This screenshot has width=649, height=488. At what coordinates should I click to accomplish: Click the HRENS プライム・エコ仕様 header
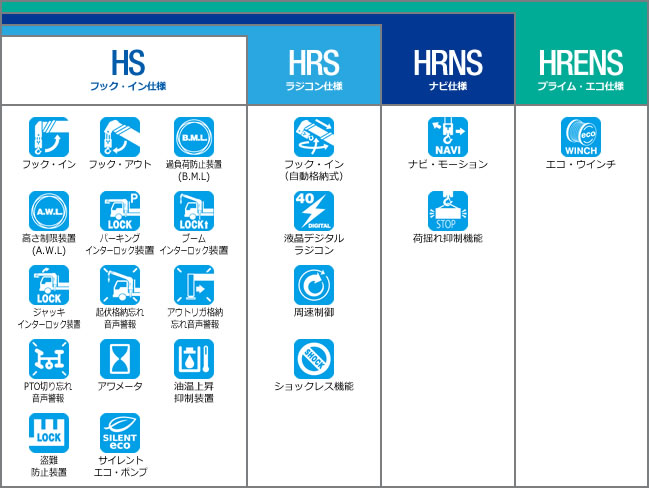(x=581, y=70)
